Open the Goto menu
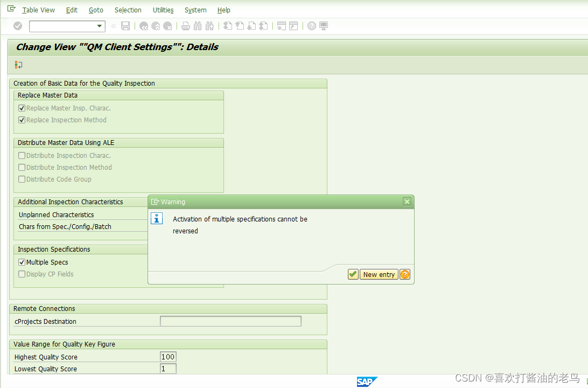Screen dimensions: 588x388 click(x=96, y=10)
